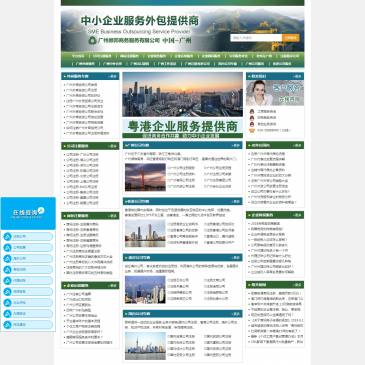Click the 中小企业服务外包提供商 site title
The height and width of the screenshot is (365, 365).
pyautogui.click(x=140, y=21)
